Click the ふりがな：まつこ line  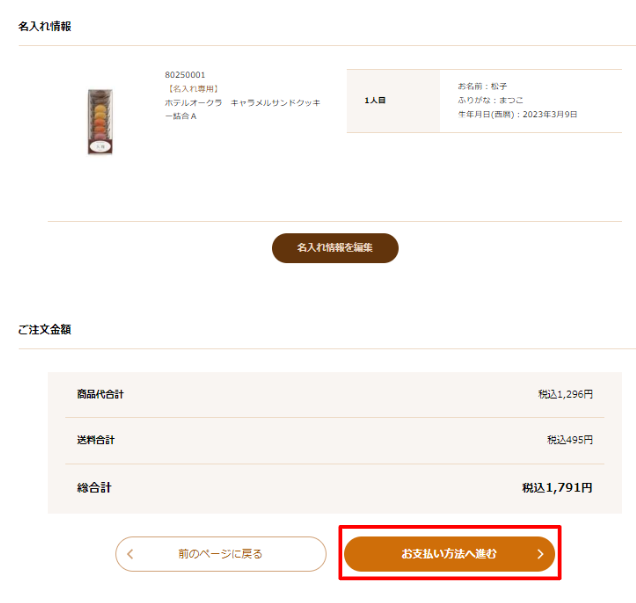[490, 100]
